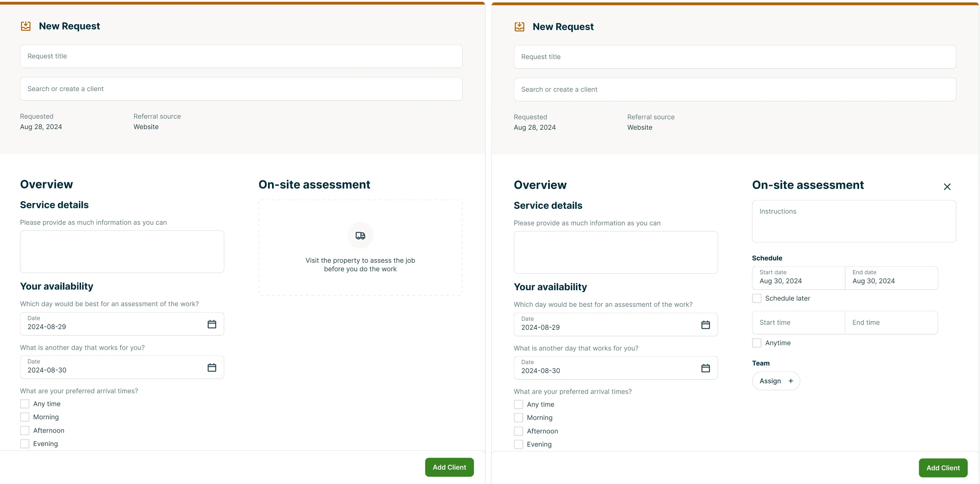
Task: Open the Start date picker showing Aug 30, 2024
Action: 798,278
